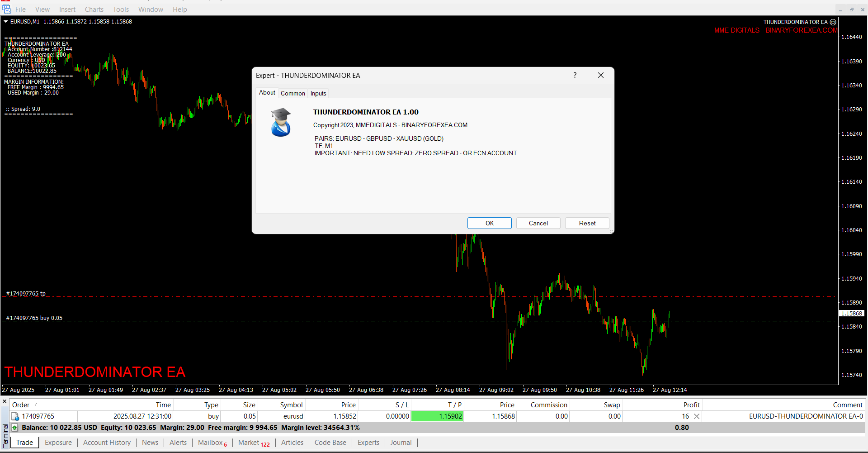Click the current price label 1.15868 on scale

point(852,313)
